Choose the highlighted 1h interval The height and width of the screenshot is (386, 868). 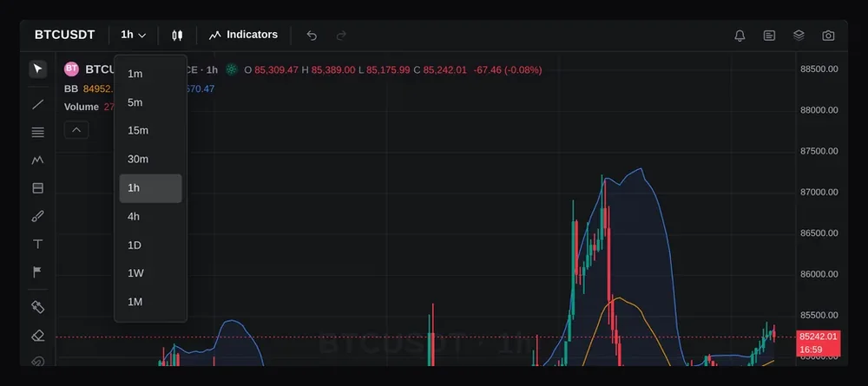pos(150,188)
